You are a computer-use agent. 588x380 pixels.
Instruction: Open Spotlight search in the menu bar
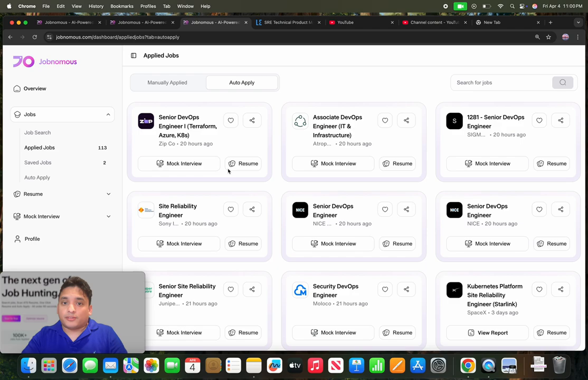(x=512, y=6)
